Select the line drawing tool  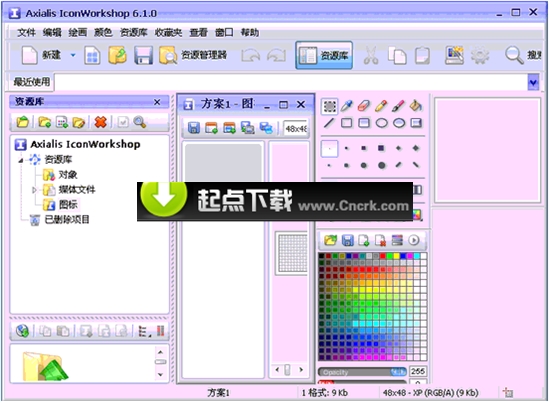coord(329,123)
